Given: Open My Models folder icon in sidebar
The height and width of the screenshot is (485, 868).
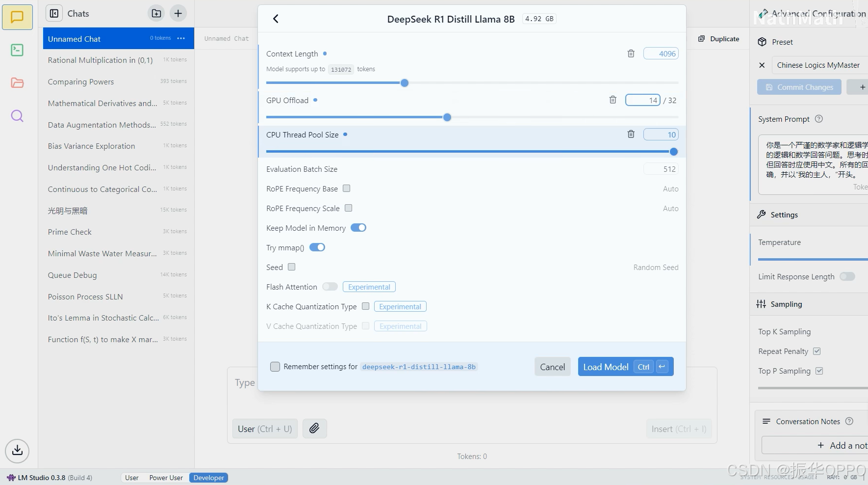Looking at the screenshot, I should point(17,82).
